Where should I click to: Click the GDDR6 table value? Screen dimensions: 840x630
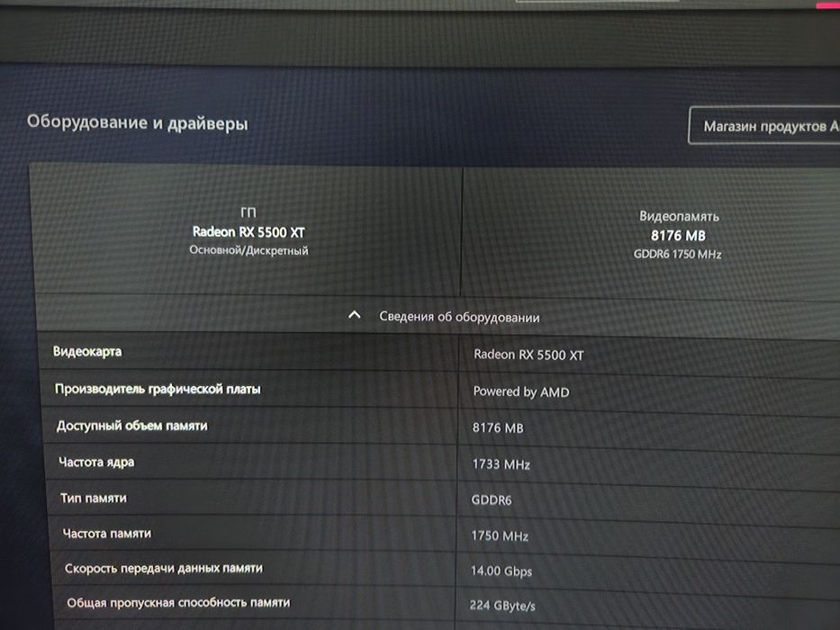(492, 499)
